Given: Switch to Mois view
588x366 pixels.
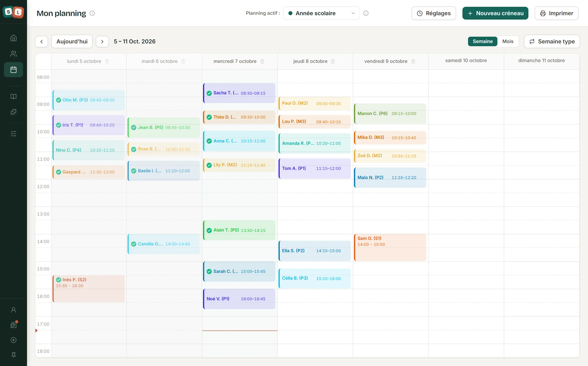Looking at the screenshot, I should [x=508, y=41].
